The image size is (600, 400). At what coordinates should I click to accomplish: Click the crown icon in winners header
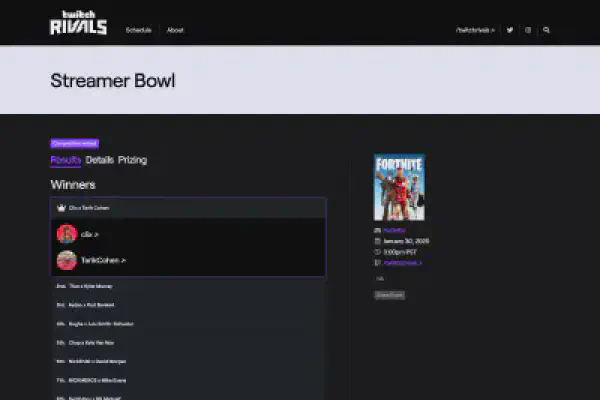coord(61,208)
